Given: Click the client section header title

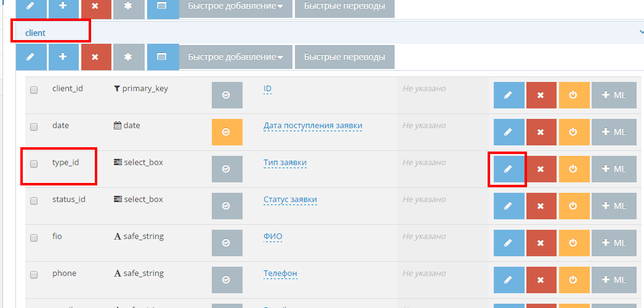Looking at the screenshot, I should coord(35,33).
